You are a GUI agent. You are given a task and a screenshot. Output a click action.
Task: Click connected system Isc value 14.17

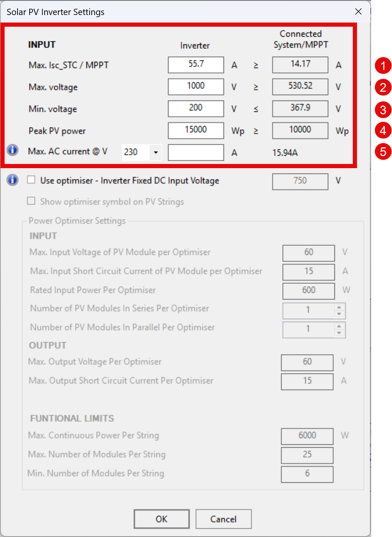point(300,65)
